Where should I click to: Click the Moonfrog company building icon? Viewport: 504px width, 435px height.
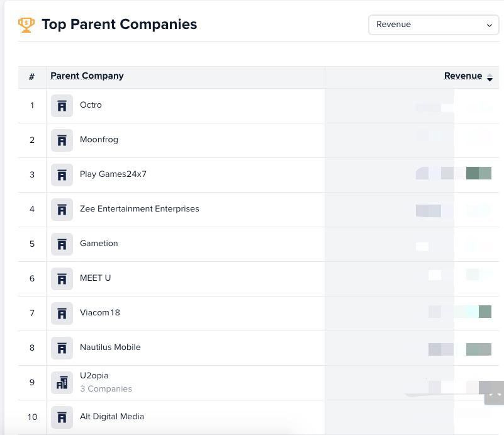pos(62,140)
